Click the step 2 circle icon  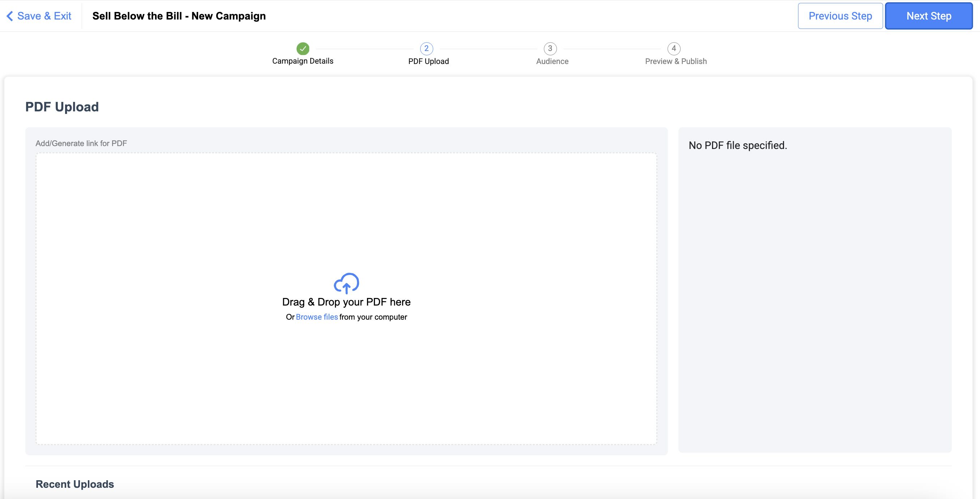click(426, 49)
